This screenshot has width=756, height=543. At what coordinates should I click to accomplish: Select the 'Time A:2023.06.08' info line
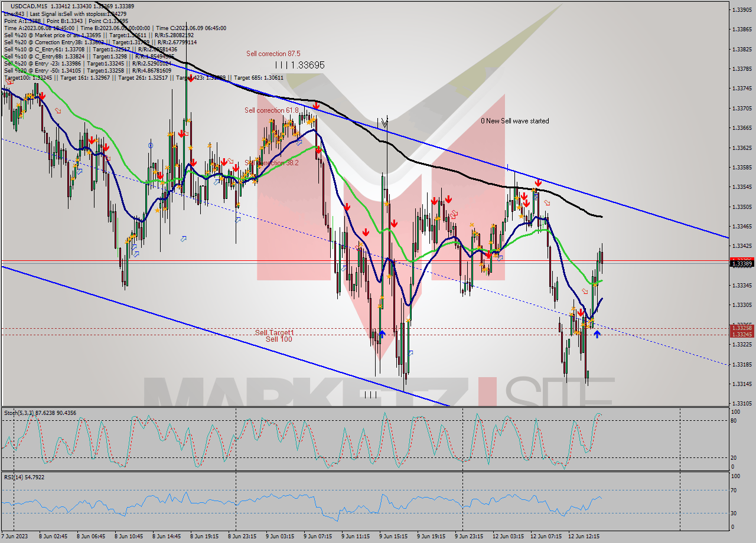[115, 28]
